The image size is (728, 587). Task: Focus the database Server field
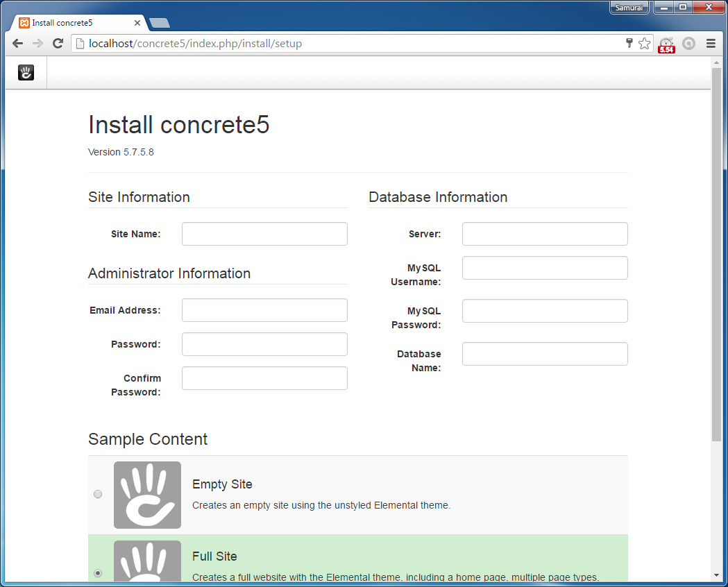point(545,233)
